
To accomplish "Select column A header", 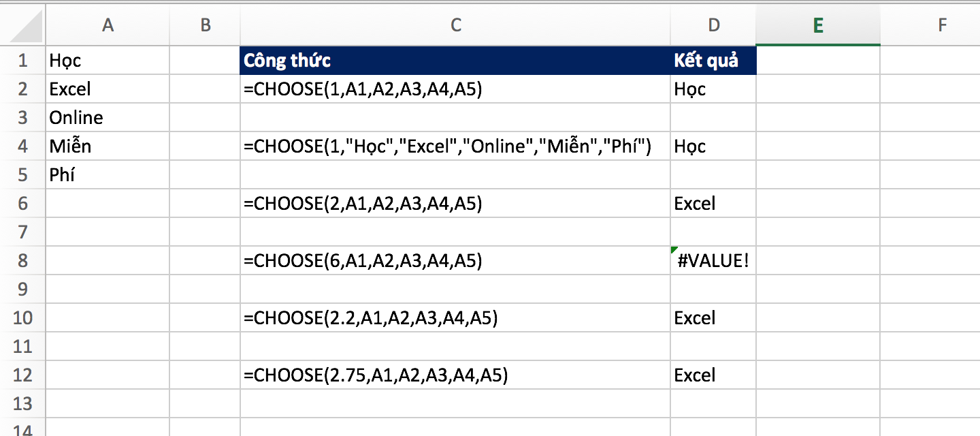I will 107,26.
